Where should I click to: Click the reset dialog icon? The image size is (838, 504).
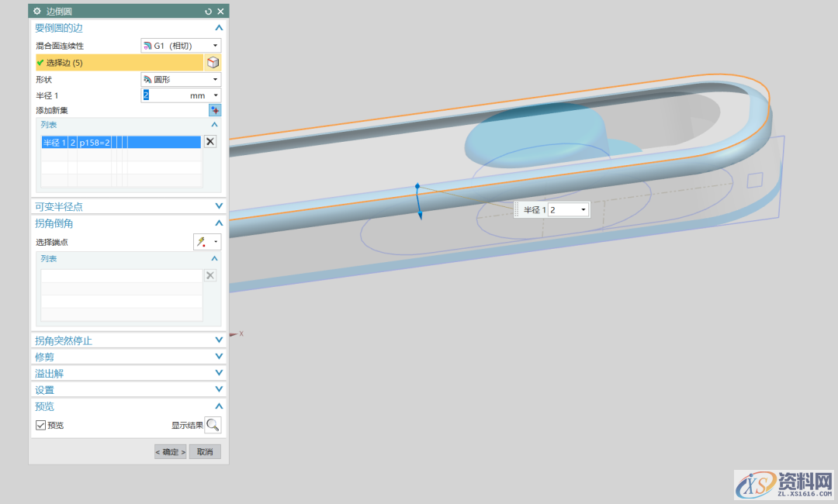pos(208,12)
